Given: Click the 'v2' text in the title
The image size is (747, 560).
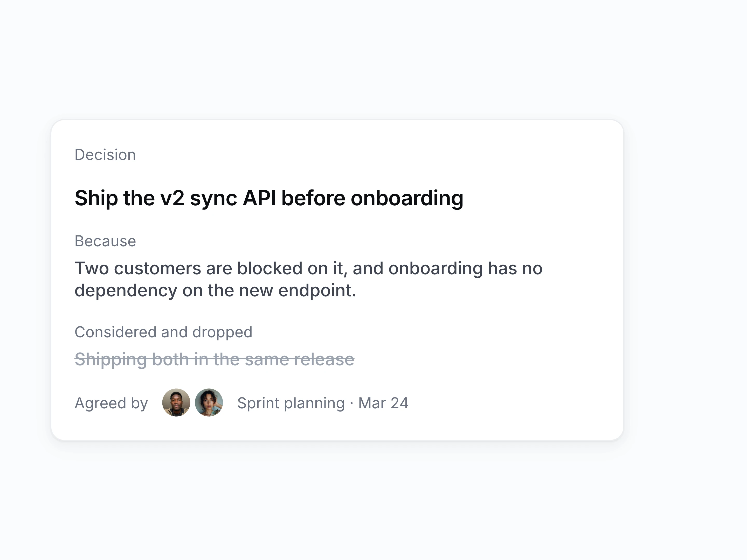Looking at the screenshot, I should click(172, 198).
